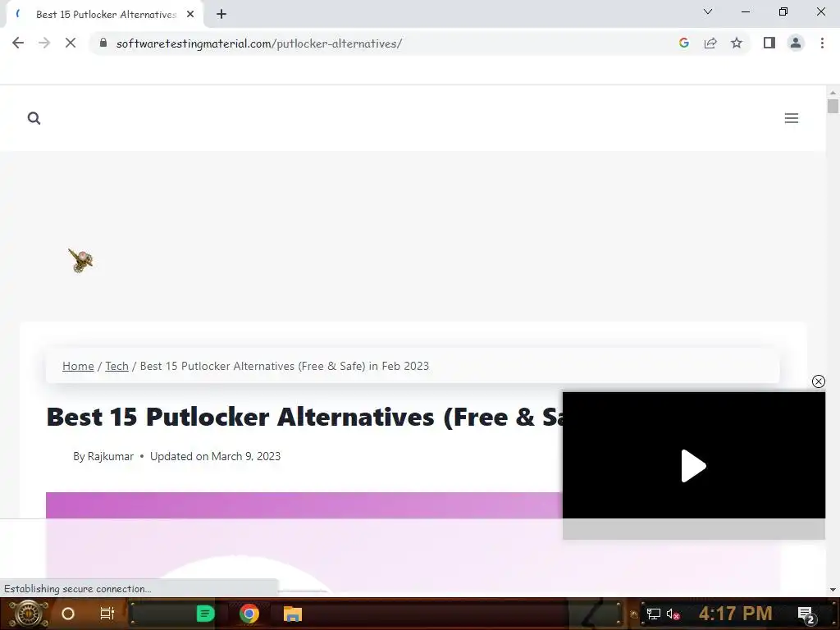Click the purple featured article image

point(304,541)
